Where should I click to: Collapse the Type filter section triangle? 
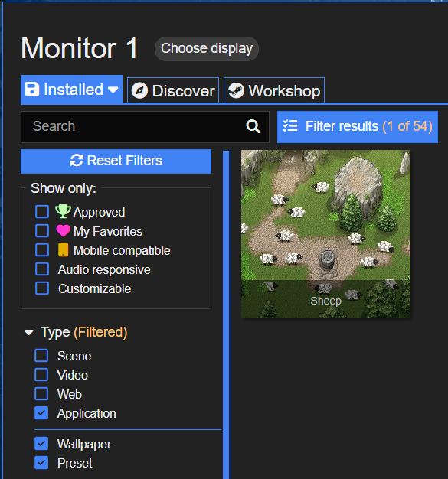pyautogui.click(x=29, y=332)
